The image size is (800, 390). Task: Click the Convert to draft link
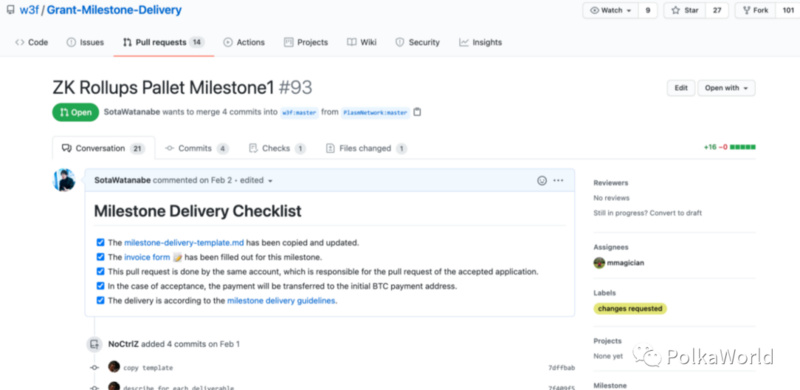point(676,213)
